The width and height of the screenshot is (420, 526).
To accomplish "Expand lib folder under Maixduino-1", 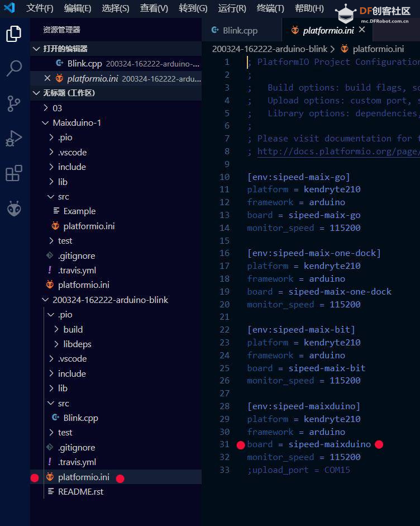I will (x=116, y=182).
